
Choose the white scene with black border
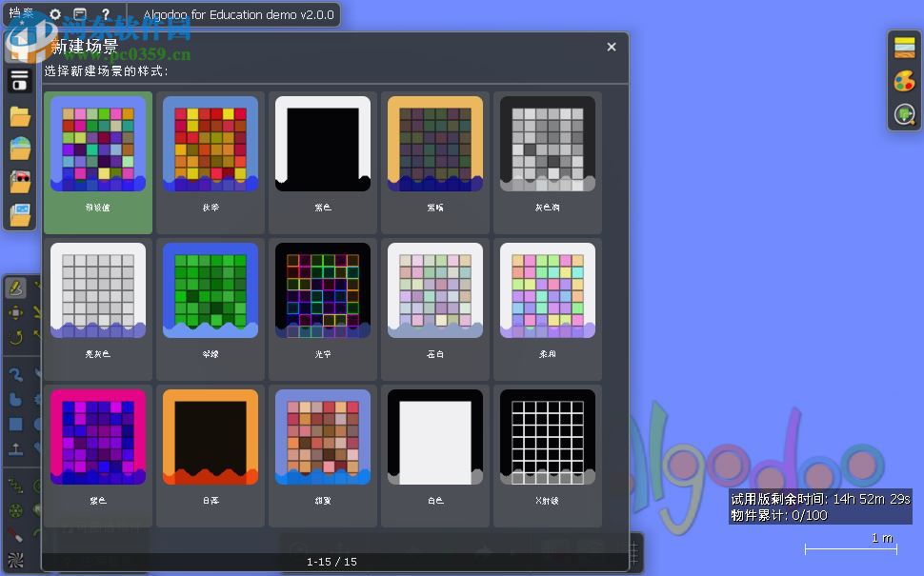click(x=435, y=456)
